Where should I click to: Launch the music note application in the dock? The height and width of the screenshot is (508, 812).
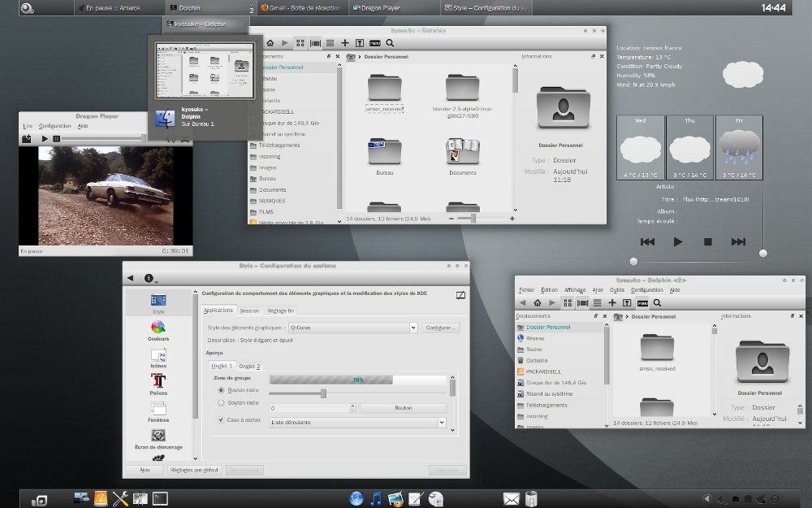tap(376, 499)
